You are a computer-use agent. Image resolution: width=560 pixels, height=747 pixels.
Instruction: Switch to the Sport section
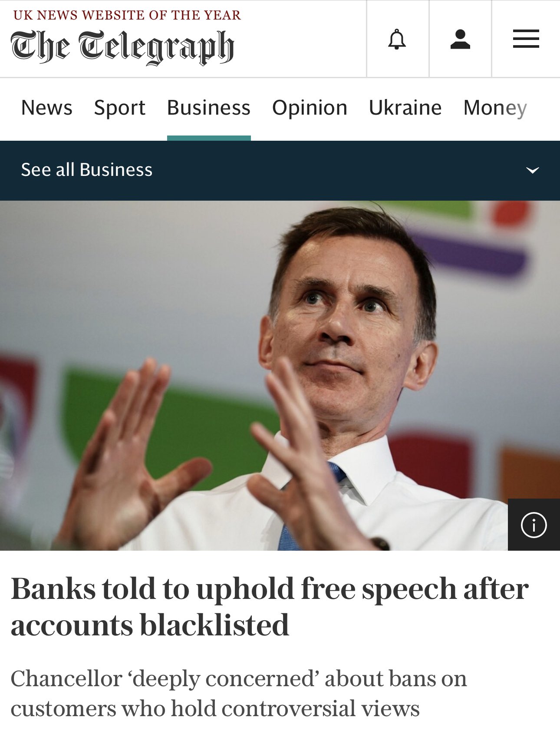pos(120,108)
